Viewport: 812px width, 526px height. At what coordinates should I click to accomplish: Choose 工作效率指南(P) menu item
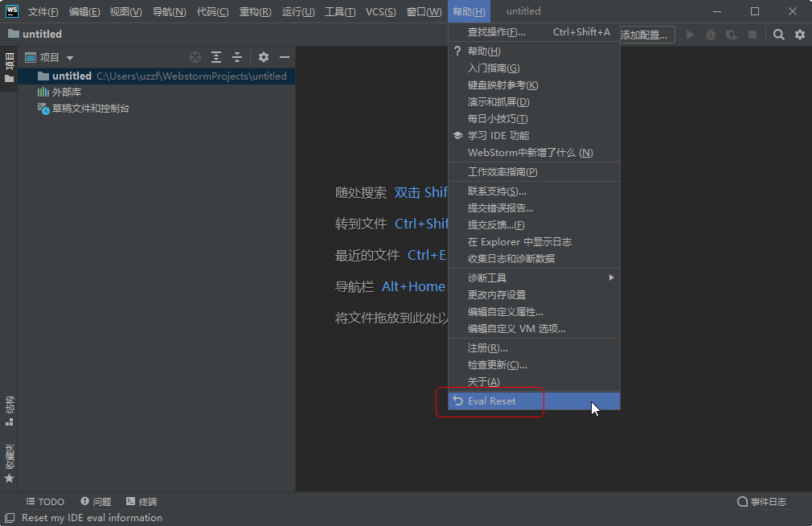534,172
